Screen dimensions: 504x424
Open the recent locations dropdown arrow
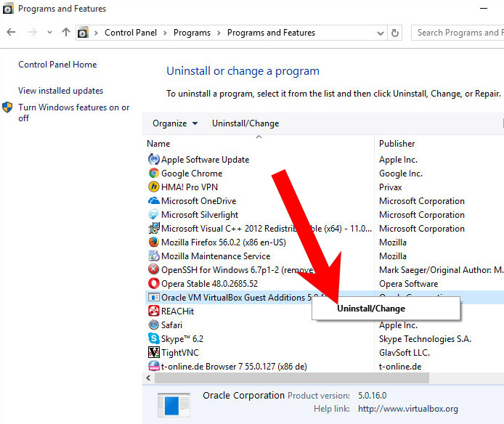(x=49, y=32)
